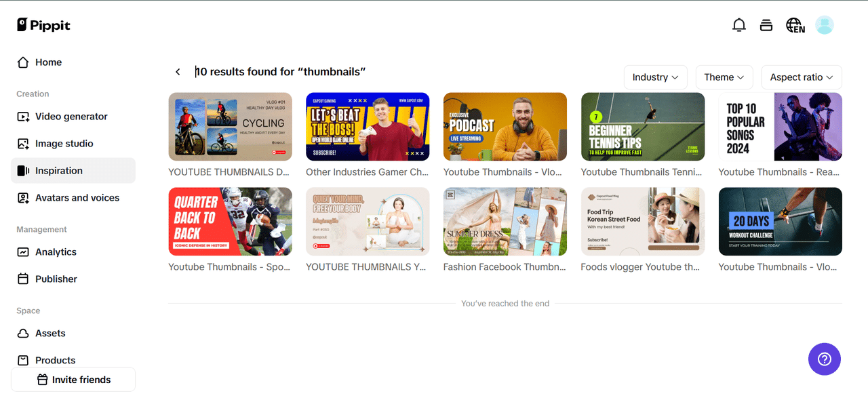Click the credits stack icon in header
The height and width of the screenshot is (402, 868).
point(766,25)
